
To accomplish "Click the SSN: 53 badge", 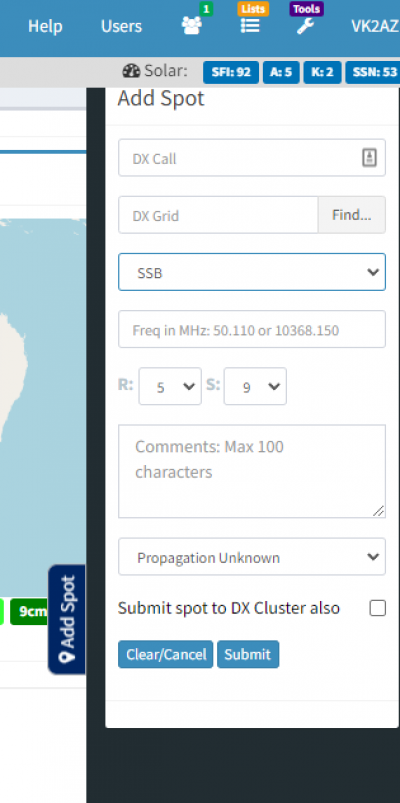I will (373, 72).
